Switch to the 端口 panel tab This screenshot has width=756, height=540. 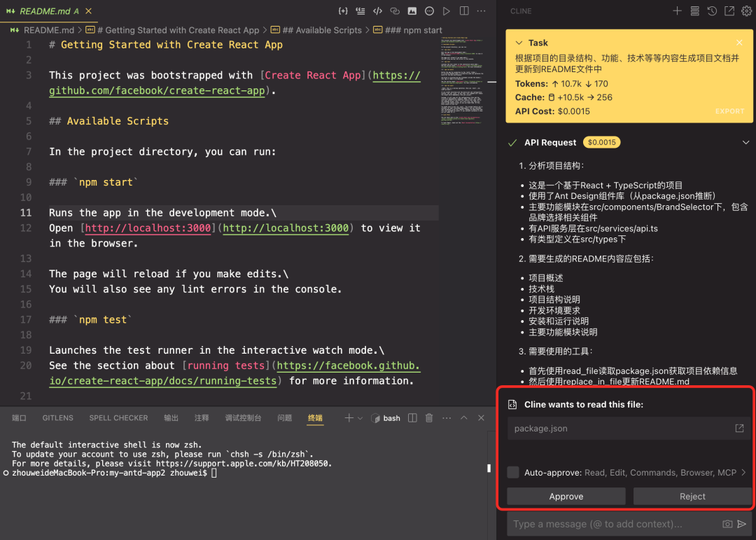click(19, 418)
